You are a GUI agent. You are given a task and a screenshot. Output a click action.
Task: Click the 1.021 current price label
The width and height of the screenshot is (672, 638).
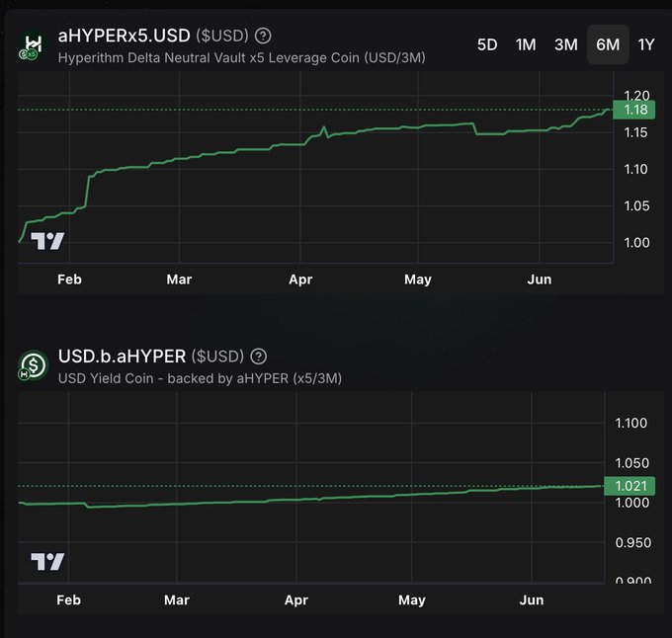click(x=630, y=486)
